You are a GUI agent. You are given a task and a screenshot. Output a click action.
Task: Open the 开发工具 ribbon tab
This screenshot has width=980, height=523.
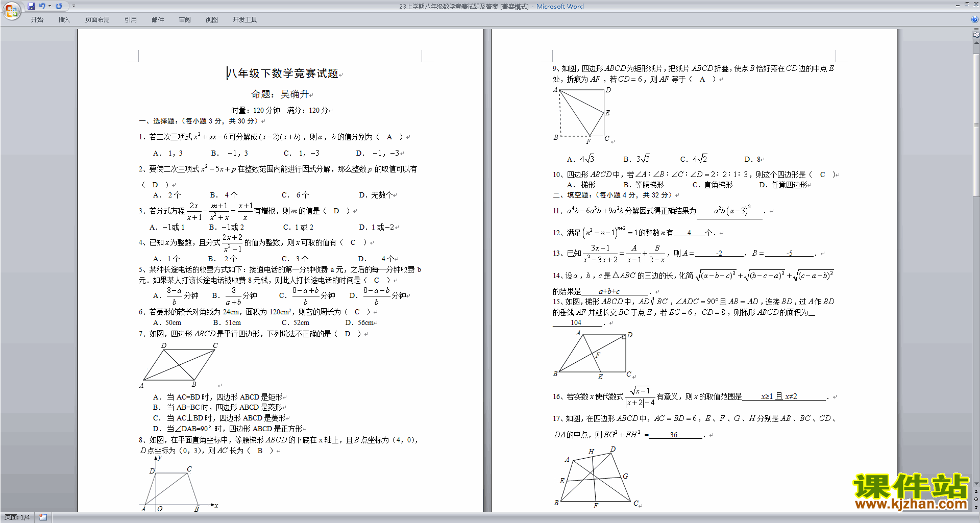pyautogui.click(x=245, y=20)
